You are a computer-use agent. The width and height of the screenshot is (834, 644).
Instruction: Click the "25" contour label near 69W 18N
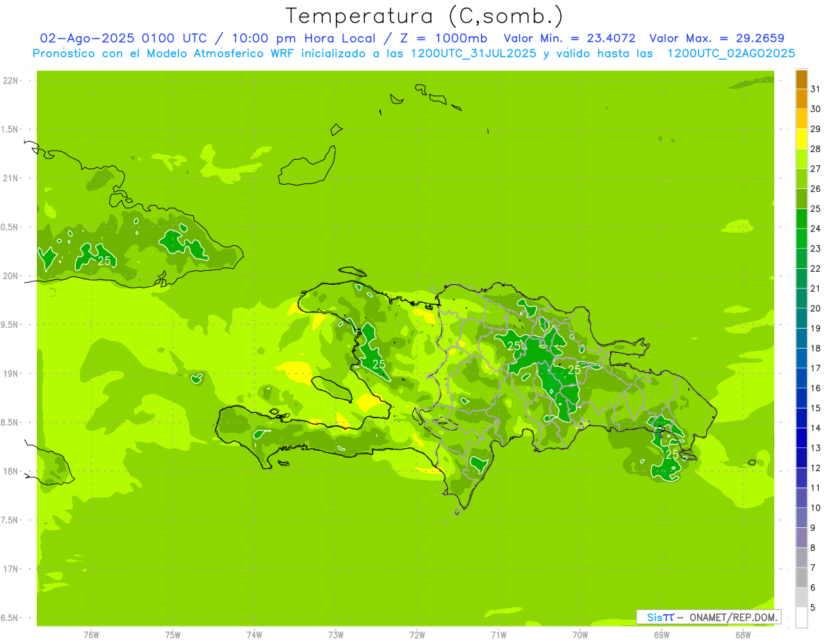coord(672,454)
